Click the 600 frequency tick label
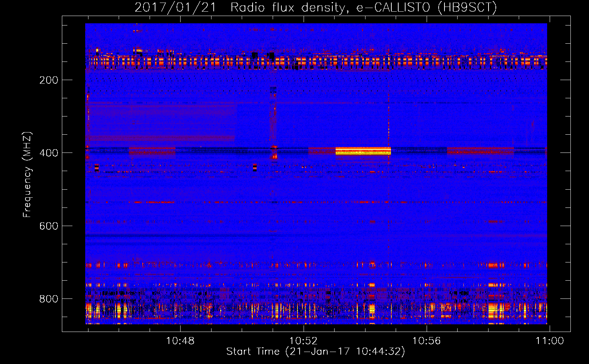 coord(49,226)
